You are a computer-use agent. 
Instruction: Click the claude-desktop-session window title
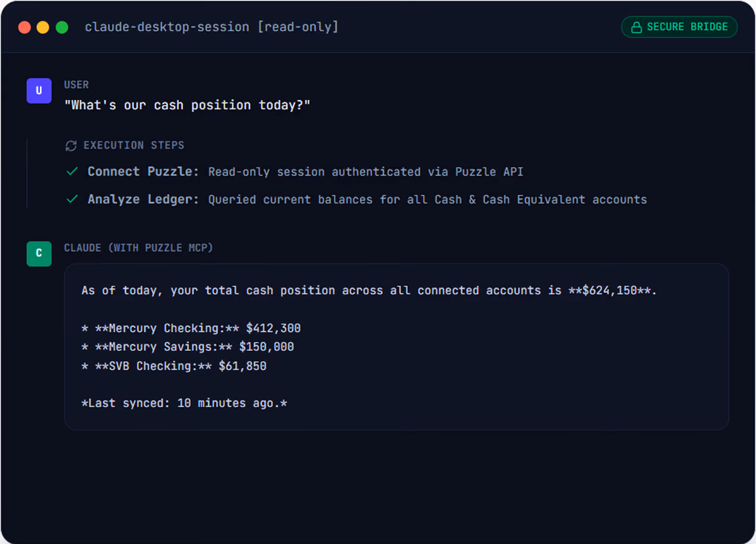(x=211, y=27)
